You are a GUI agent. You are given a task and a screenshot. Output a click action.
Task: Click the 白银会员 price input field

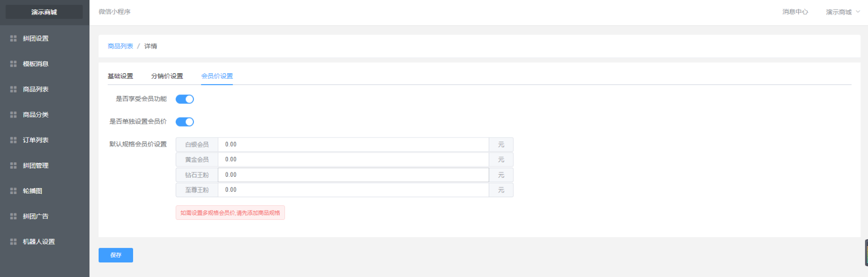tap(353, 144)
